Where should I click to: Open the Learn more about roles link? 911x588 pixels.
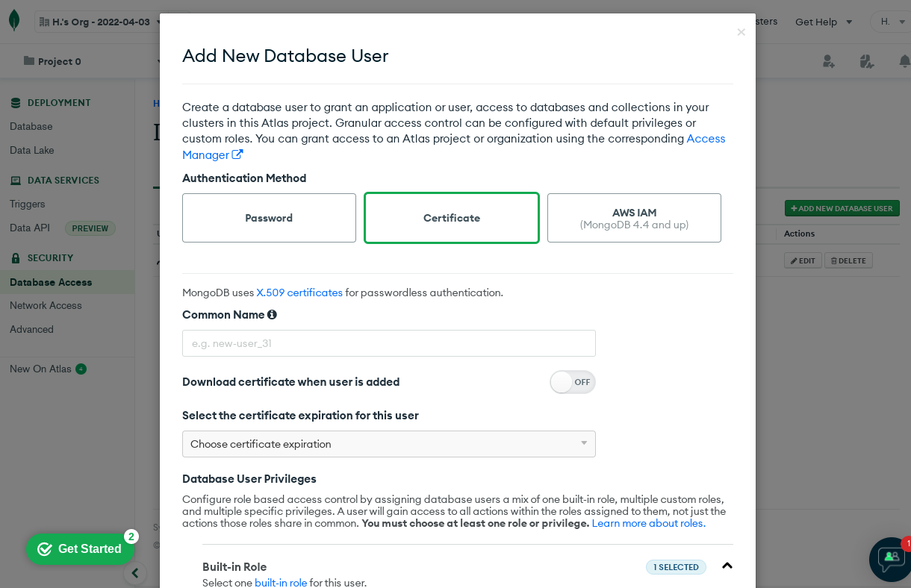(x=648, y=523)
